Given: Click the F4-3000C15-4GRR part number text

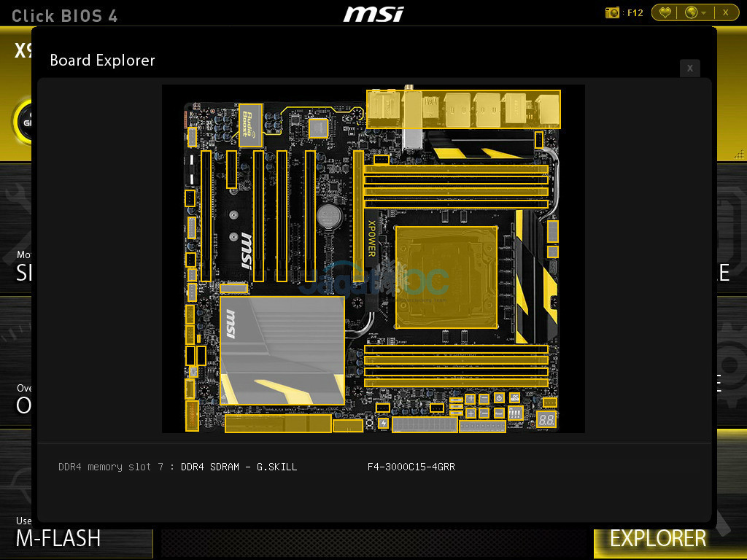Looking at the screenshot, I should 411,467.
